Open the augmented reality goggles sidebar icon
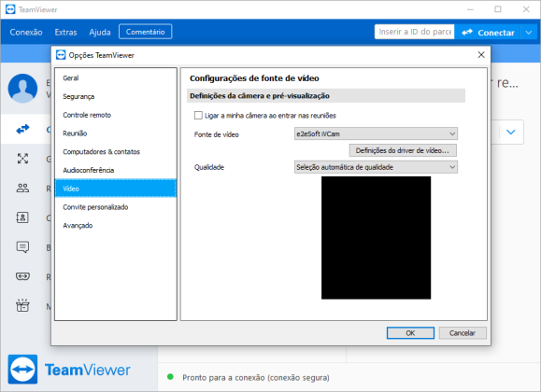541x392 pixels. [22, 276]
